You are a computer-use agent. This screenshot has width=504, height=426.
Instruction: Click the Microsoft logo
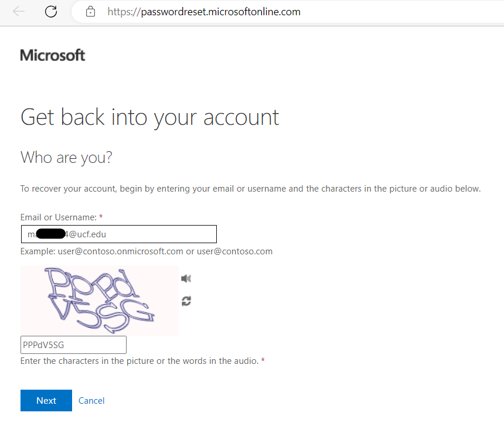click(53, 55)
